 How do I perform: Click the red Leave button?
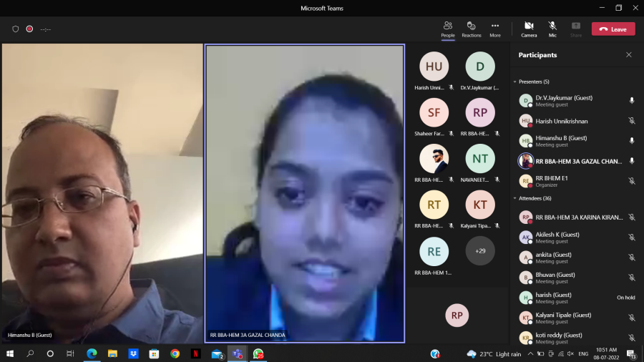click(613, 29)
